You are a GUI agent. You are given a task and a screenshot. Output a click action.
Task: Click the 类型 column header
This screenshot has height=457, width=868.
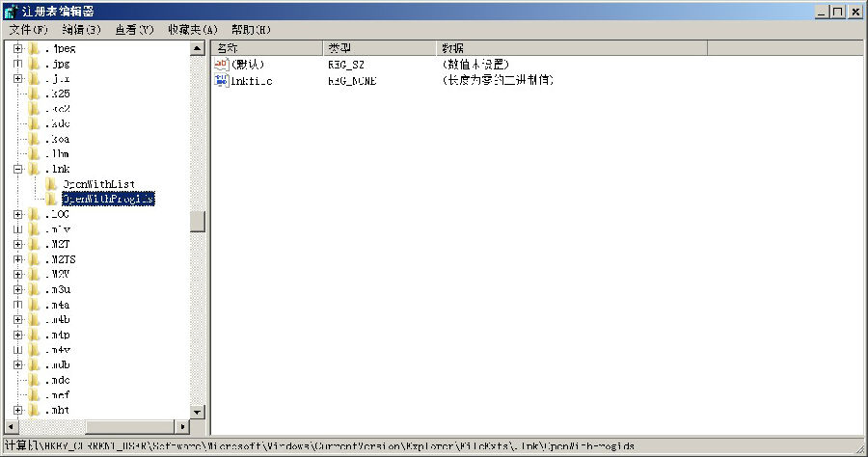coord(379,47)
